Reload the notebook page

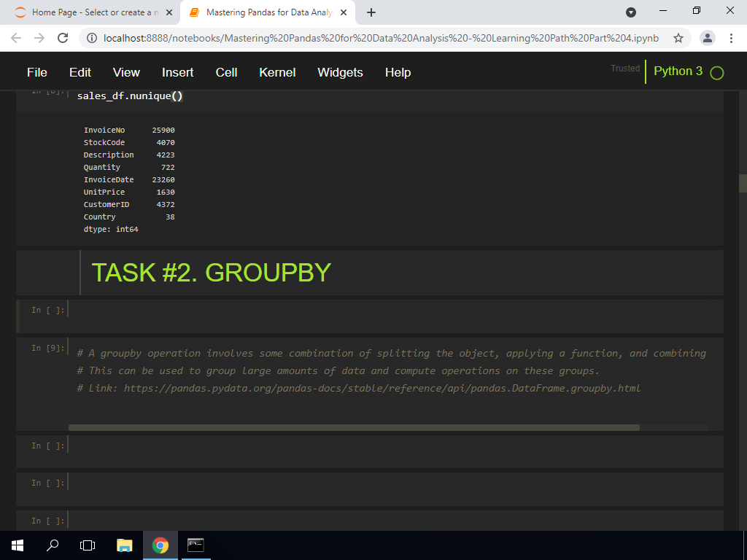(x=63, y=38)
